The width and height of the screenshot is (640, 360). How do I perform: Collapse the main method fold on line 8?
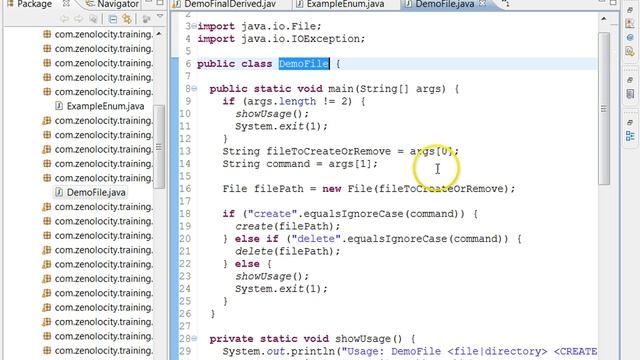click(194, 89)
